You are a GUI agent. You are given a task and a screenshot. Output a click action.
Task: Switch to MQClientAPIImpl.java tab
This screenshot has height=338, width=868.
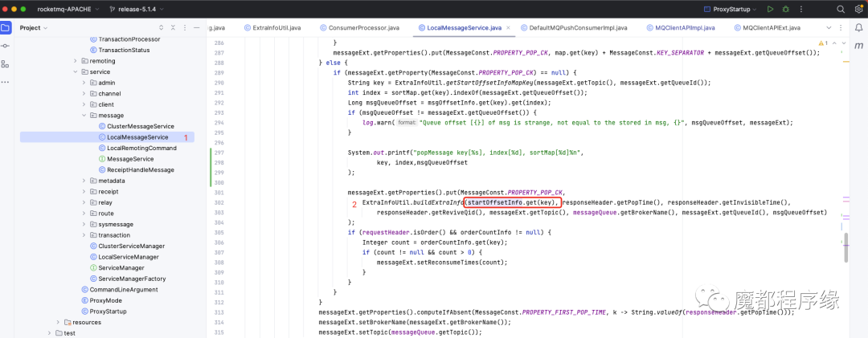point(680,27)
